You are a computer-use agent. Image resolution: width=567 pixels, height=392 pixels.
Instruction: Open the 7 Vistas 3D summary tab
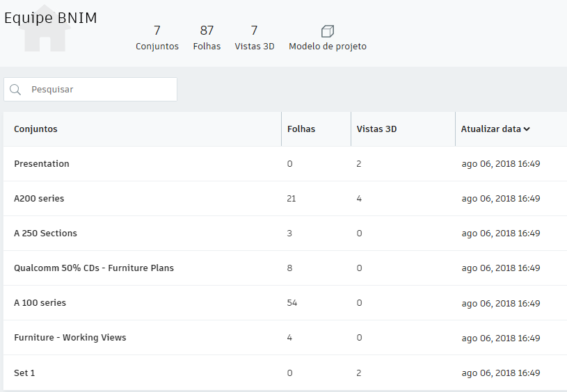coord(255,38)
